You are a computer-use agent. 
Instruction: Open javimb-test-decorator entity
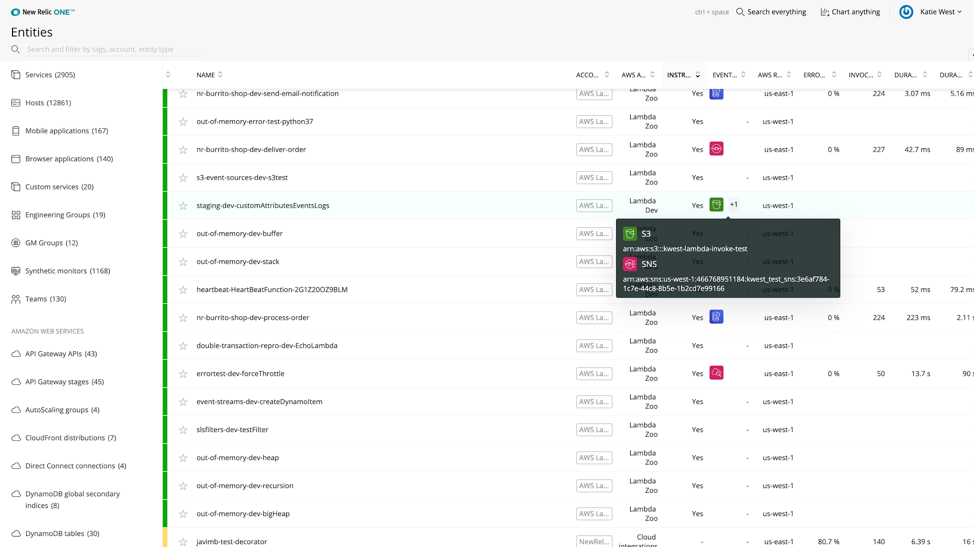[x=232, y=541]
